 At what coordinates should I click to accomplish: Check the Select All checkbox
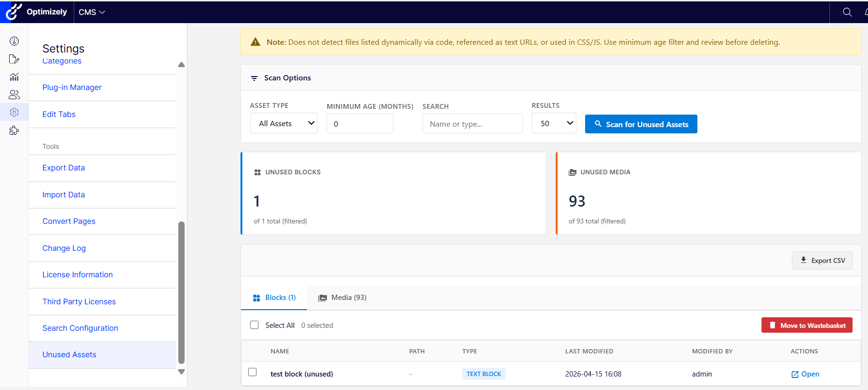tap(254, 325)
